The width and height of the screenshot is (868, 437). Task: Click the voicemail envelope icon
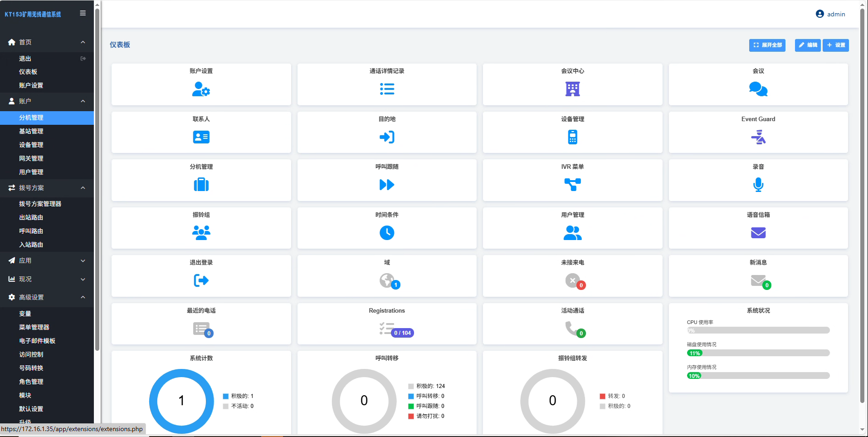[758, 233]
